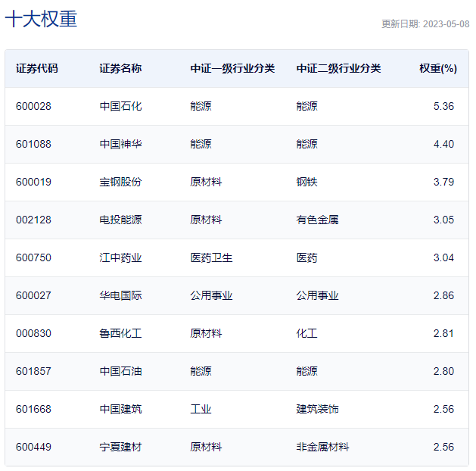Click the 钢铁 industry cell
Viewport: 476px width, 471px height.
point(306,182)
